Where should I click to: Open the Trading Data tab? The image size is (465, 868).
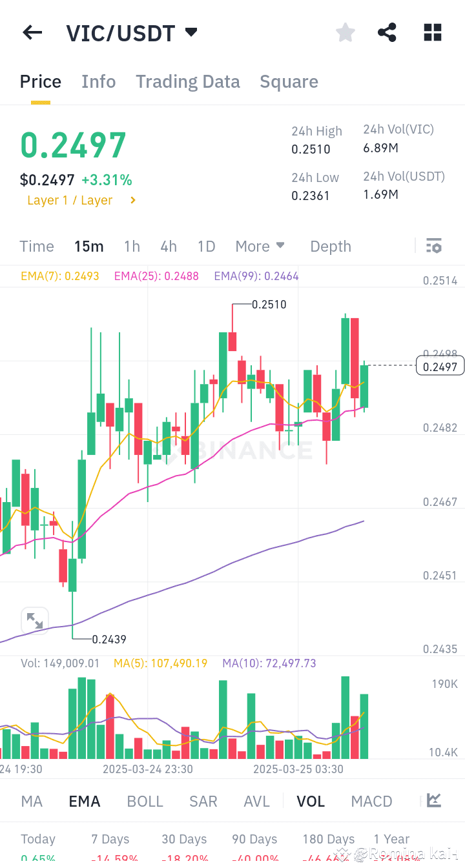pos(187,81)
